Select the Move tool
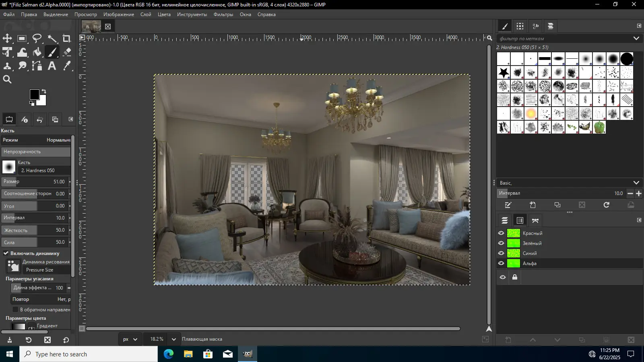 tap(7, 39)
